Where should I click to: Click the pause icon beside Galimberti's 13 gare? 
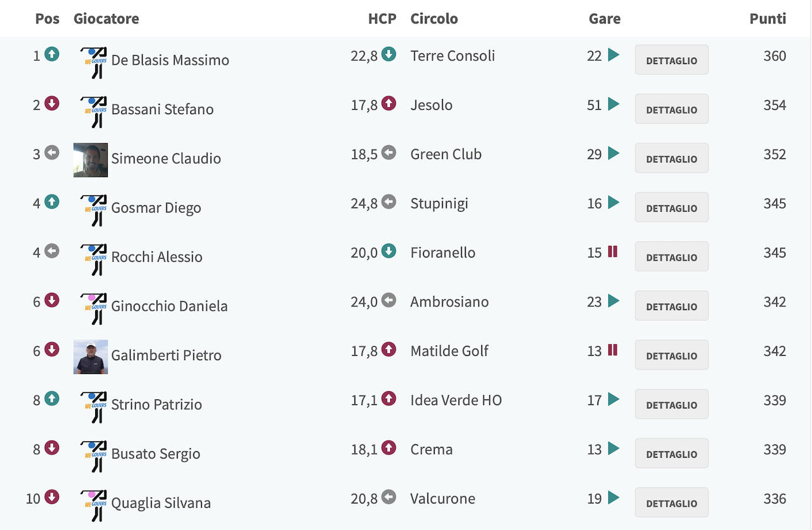(x=613, y=350)
